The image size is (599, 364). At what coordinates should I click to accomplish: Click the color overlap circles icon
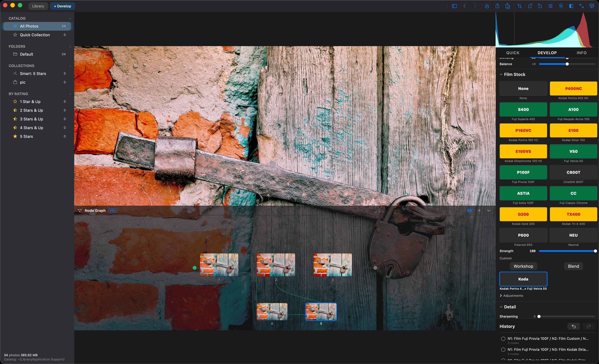[561, 6]
